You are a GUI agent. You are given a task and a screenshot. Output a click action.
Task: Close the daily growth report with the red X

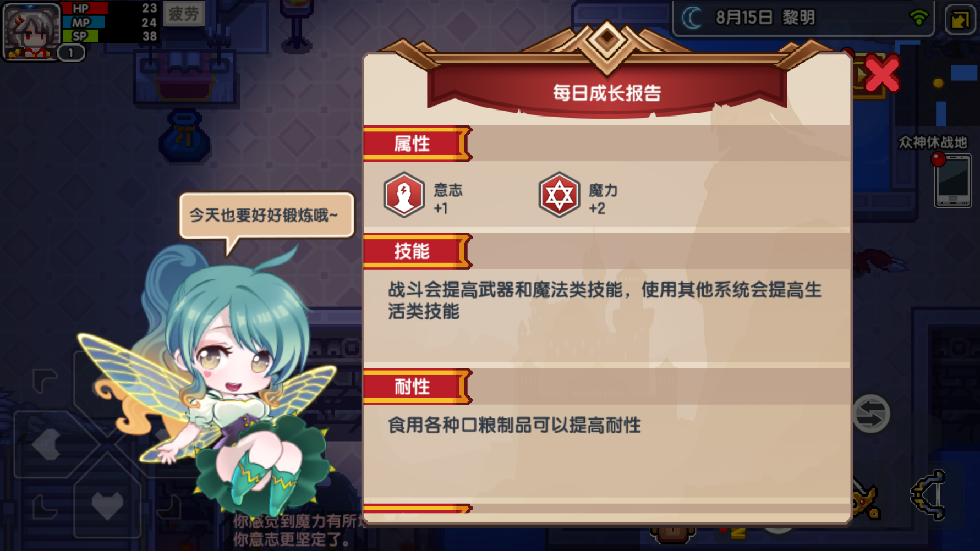tap(882, 74)
